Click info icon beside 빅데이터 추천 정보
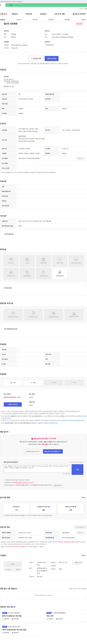 coord(15,607)
